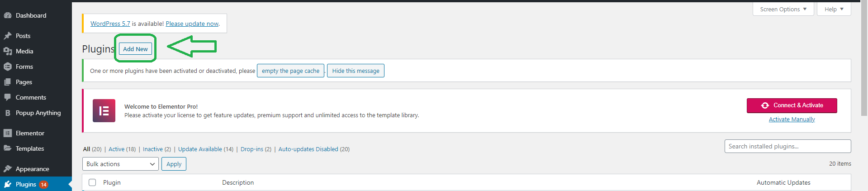Click the Comments speech bubble icon
Screen dimensions: 868x191
8,97
